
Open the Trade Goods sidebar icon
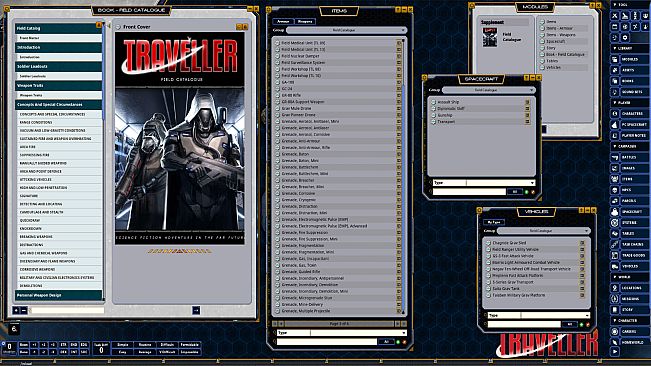pos(615,255)
